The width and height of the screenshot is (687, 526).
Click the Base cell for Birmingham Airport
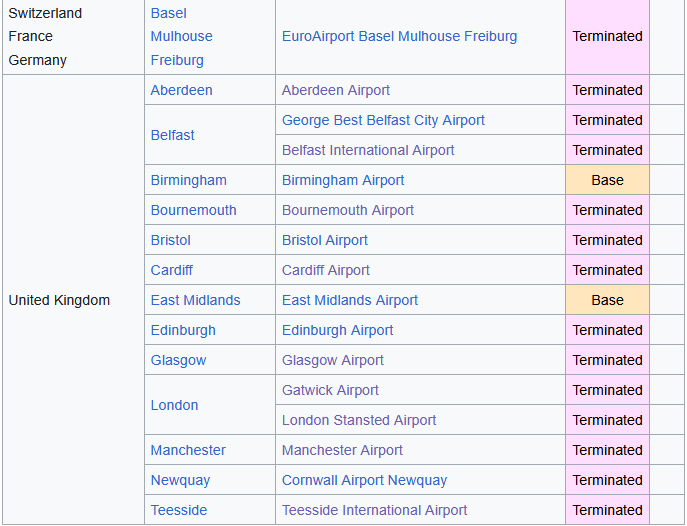[607, 180]
